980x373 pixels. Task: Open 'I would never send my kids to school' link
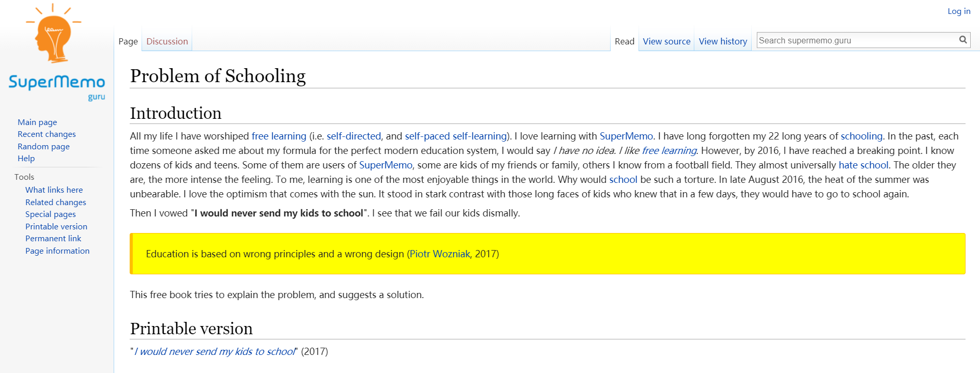(215, 351)
